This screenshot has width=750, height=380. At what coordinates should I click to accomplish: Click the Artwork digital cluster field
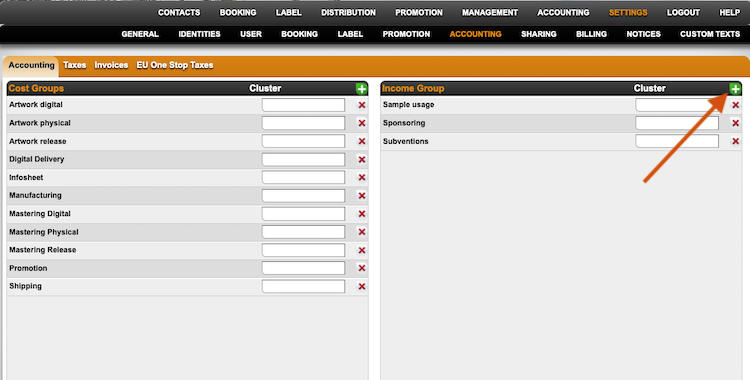click(x=303, y=105)
